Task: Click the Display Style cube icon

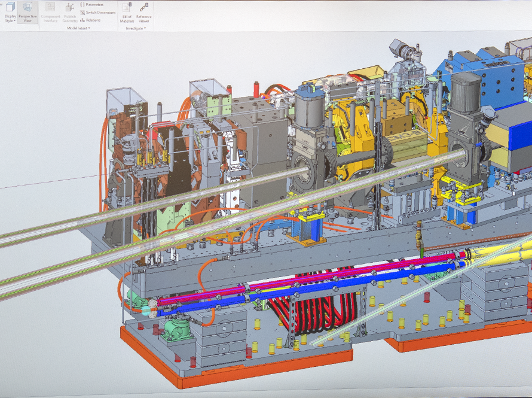Action: (10, 6)
